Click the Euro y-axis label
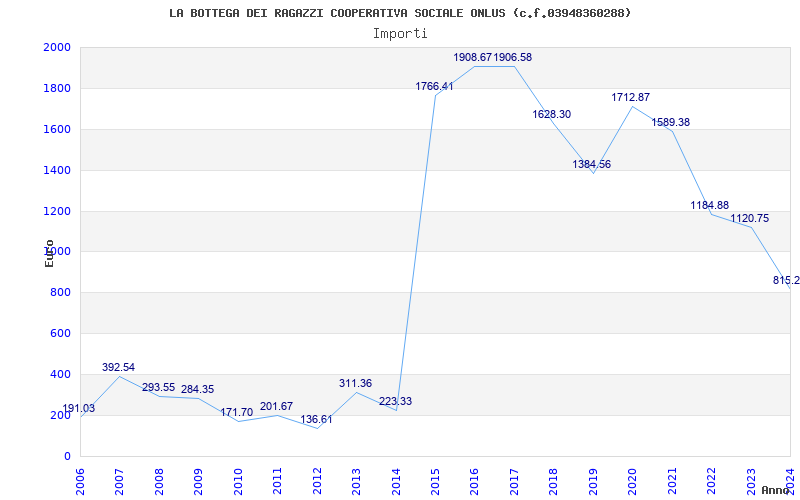Viewport: 800px width, 500px height. click(x=49, y=253)
